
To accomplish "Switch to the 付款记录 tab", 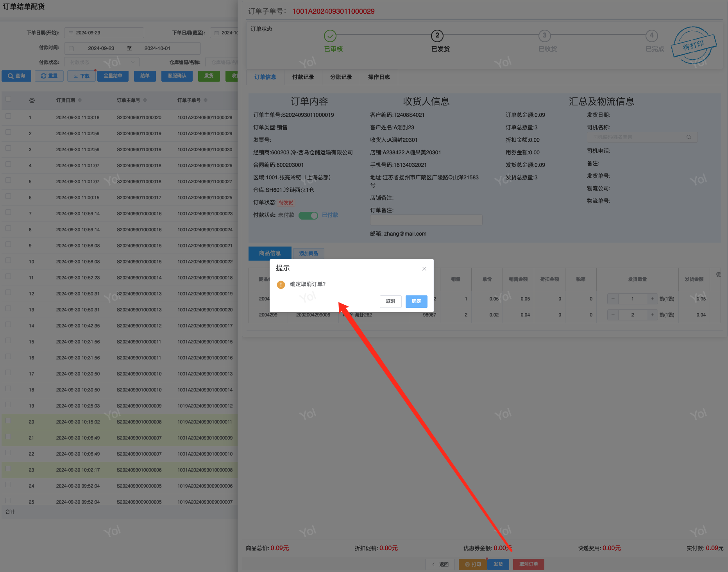I will tap(303, 77).
